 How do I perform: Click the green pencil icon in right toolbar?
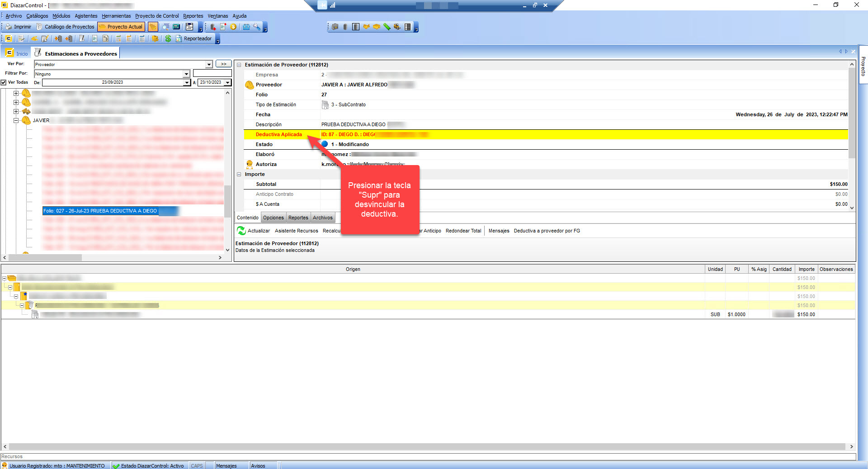[x=387, y=27]
